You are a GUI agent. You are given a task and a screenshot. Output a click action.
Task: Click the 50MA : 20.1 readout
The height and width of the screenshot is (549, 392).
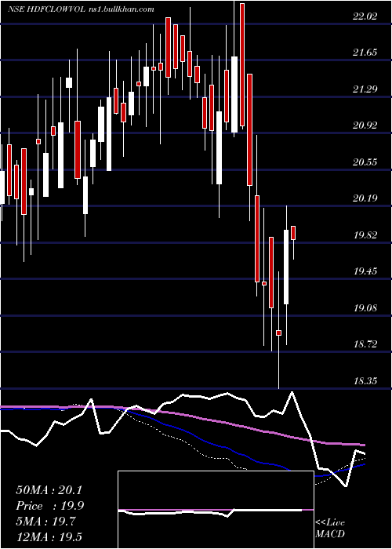(x=49, y=490)
